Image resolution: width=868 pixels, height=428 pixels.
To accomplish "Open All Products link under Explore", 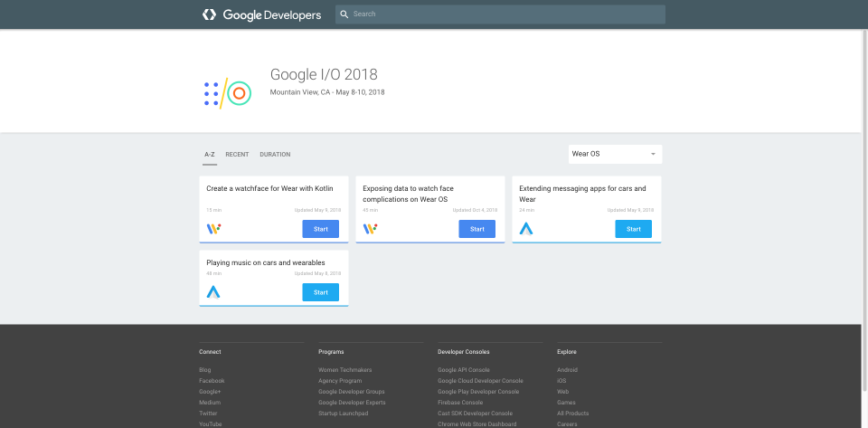I will [x=573, y=413].
